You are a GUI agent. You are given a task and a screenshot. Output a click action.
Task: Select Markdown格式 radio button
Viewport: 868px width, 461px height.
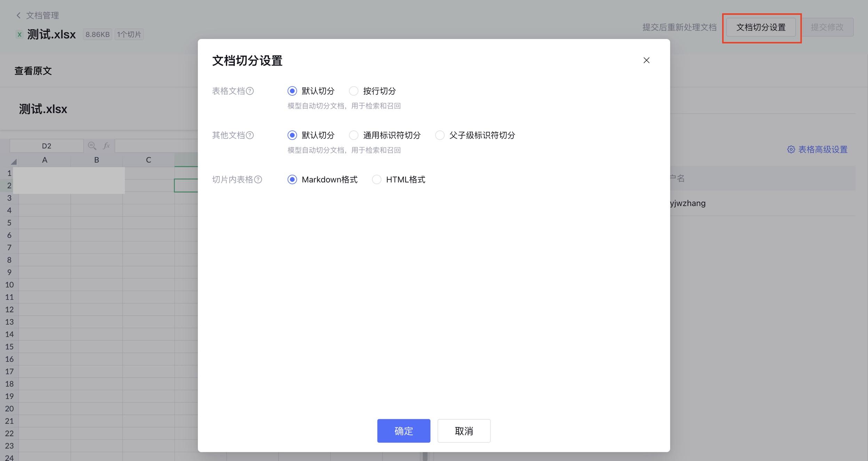[292, 179]
